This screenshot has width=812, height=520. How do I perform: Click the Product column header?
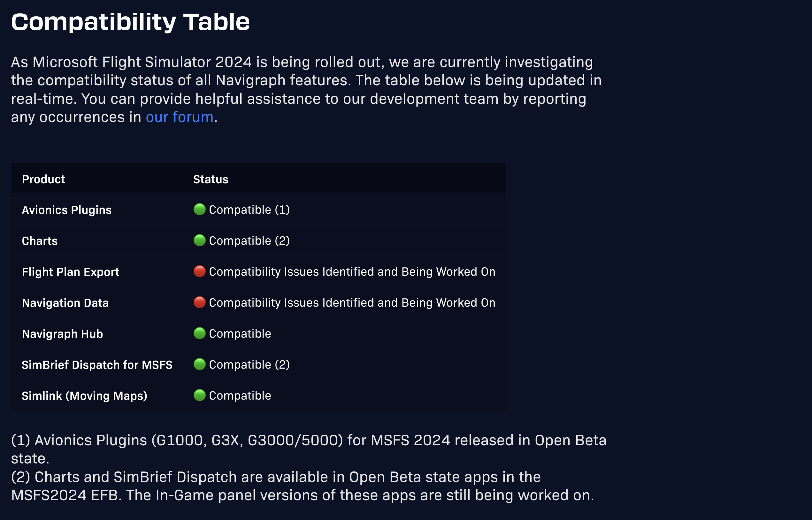point(43,179)
